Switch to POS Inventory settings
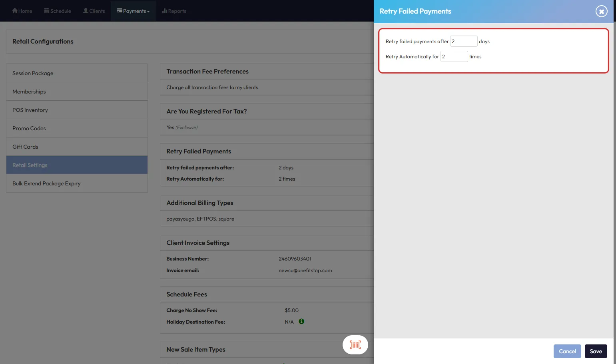This screenshot has height=364, width=616. [x=30, y=110]
